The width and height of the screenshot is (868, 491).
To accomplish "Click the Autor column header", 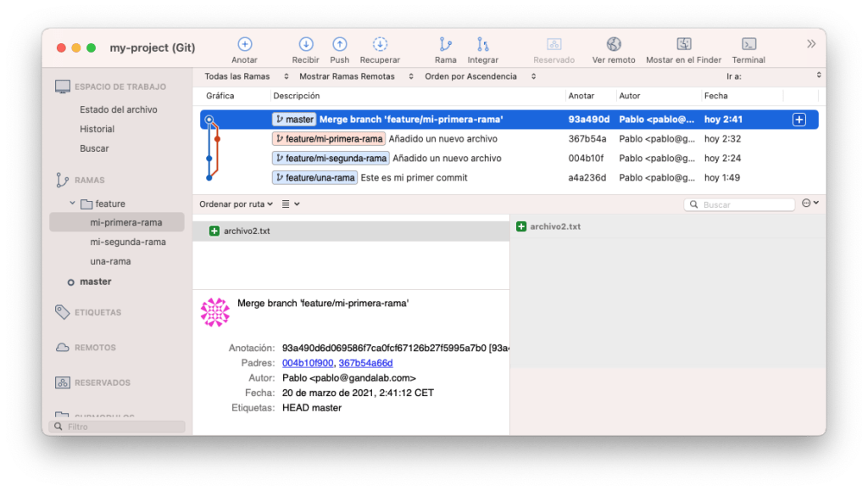I will pyautogui.click(x=630, y=96).
